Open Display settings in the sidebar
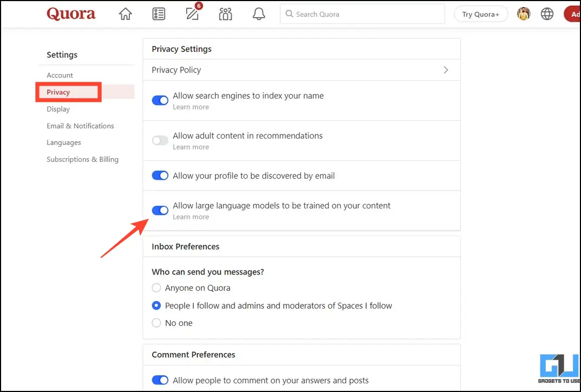The image size is (581, 392). click(58, 109)
